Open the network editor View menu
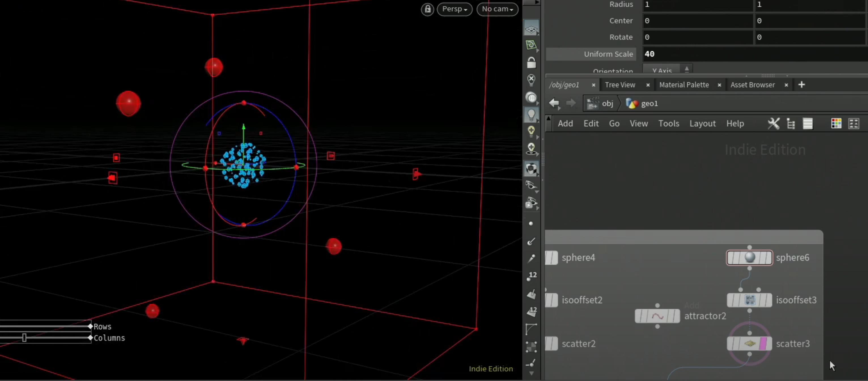 (x=638, y=123)
